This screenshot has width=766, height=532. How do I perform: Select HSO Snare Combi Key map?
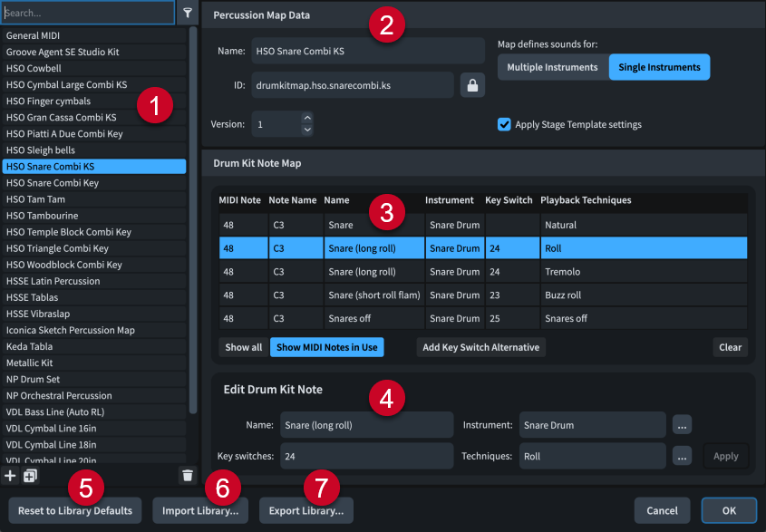(93, 183)
